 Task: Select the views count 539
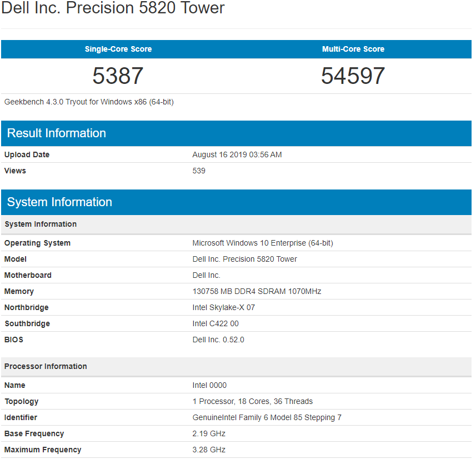tap(199, 171)
